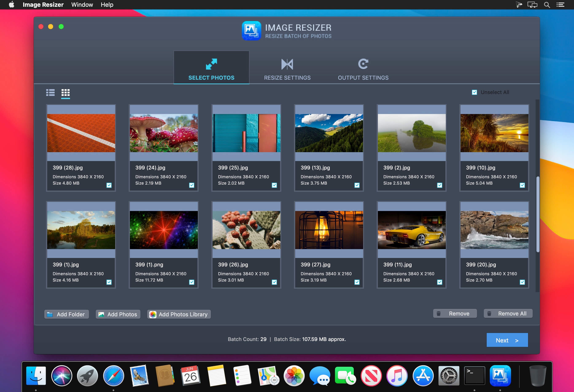Click the photo grid vertical scrollbar
This screenshot has width=574, height=392.
538,214
